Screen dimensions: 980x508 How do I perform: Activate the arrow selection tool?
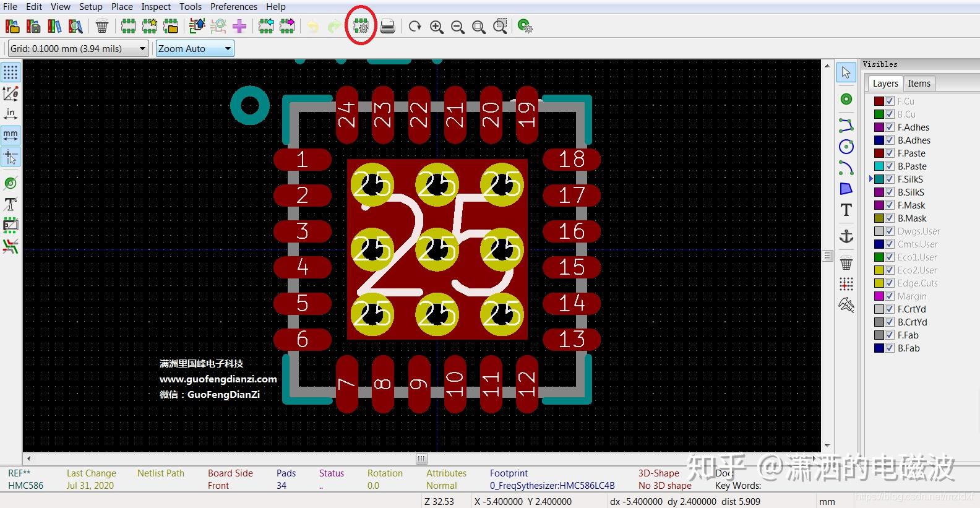tap(846, 72)
